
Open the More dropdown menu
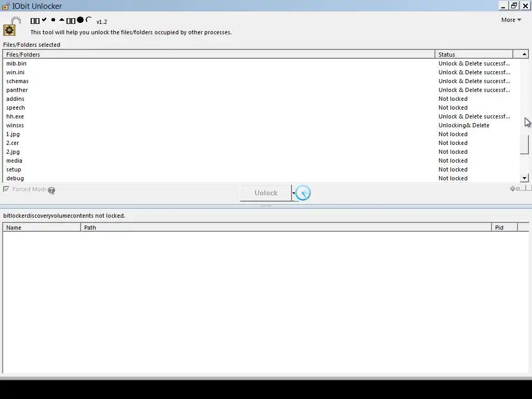tap(511, 20)
